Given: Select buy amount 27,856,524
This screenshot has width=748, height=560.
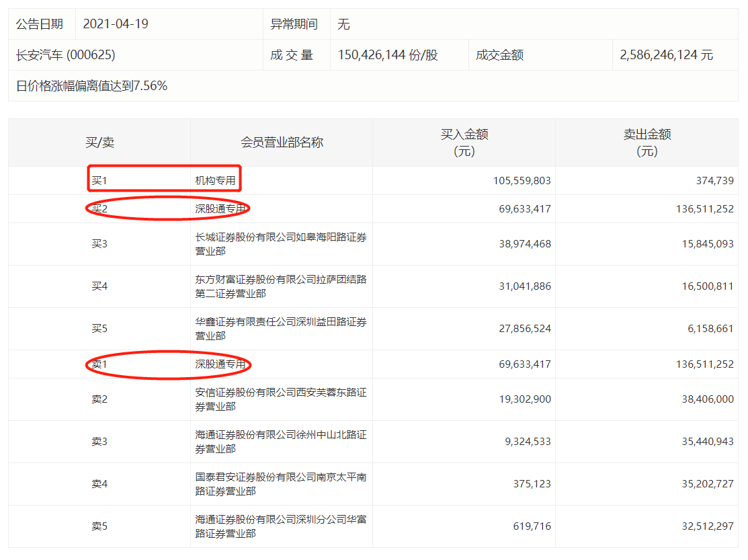Looking at the screenshot, I should pyautogui.click(x=525, y=329).
